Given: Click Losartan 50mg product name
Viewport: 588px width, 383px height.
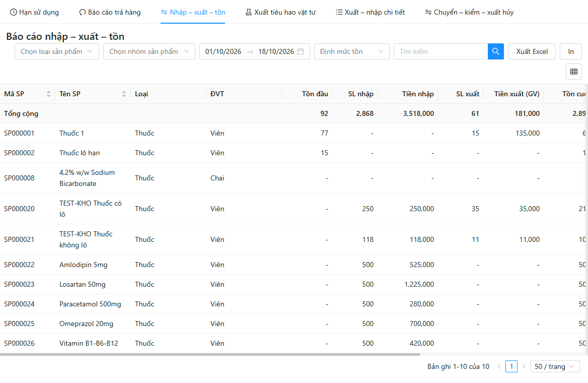Looking at the screenshot, I should tap(83, 284).
